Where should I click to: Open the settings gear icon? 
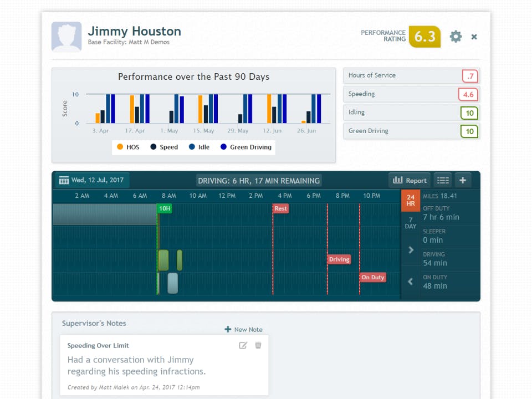[456, 37]
